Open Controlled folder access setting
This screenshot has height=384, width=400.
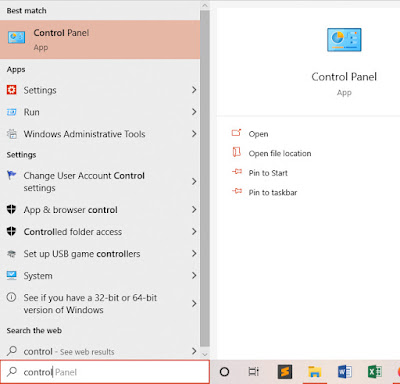(100, 231)
